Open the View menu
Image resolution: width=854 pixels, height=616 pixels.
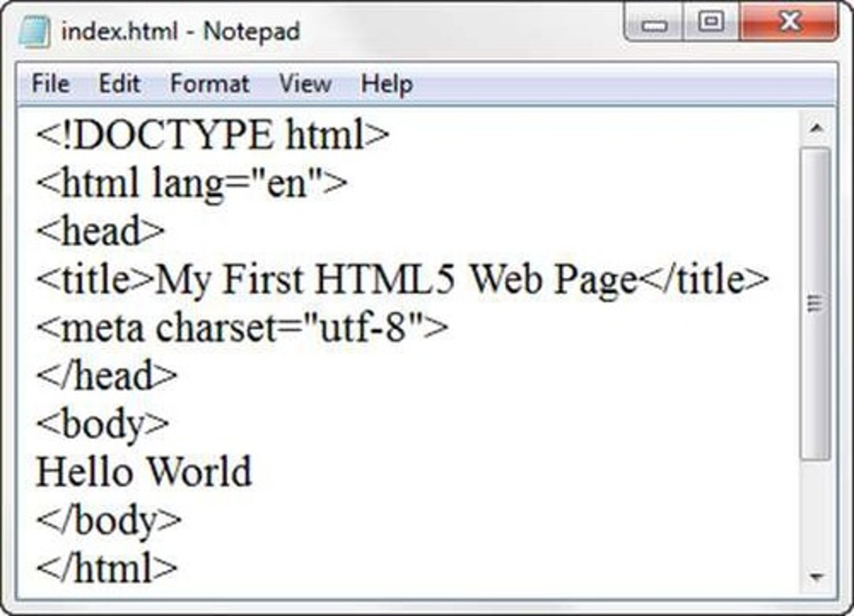(x=305, y=83)
